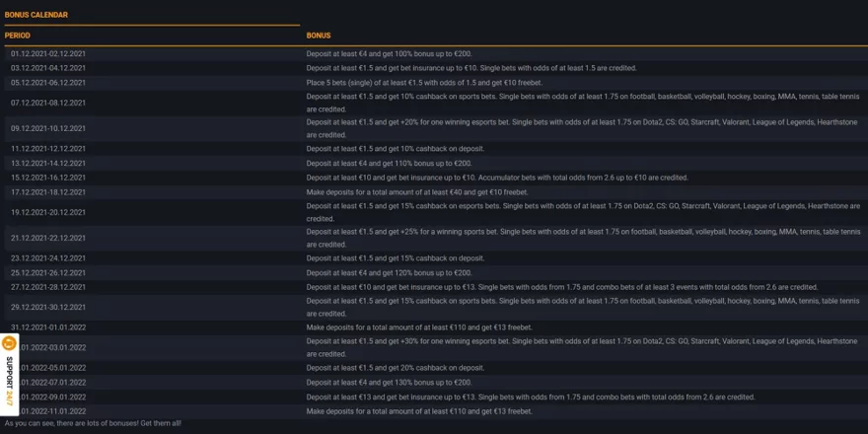Click the 15.12.2021-16.12.2021 period cell
This screenshot has height=434, width=868.
(x=48, y=178)
